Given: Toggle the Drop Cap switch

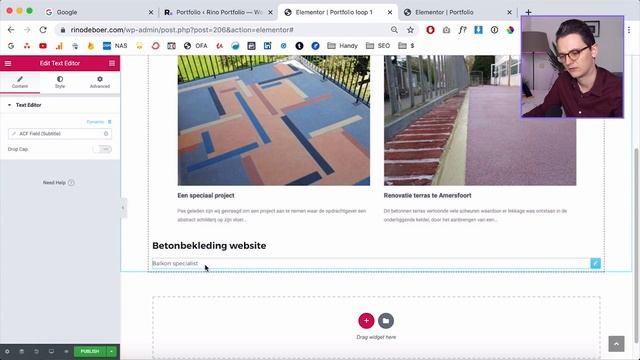Looking at the screenshot, I should click(x=102, y=149).
